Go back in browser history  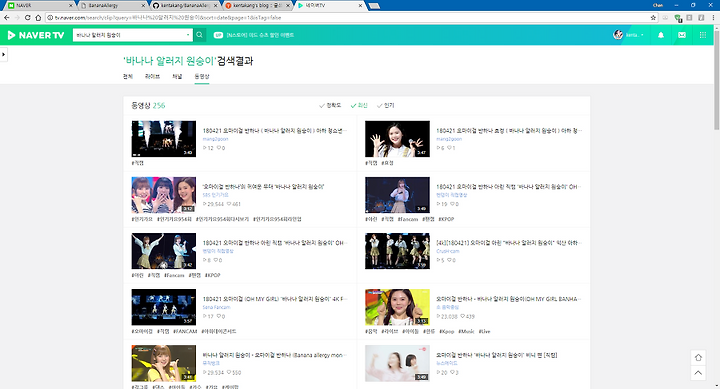[x=6, y=17]
